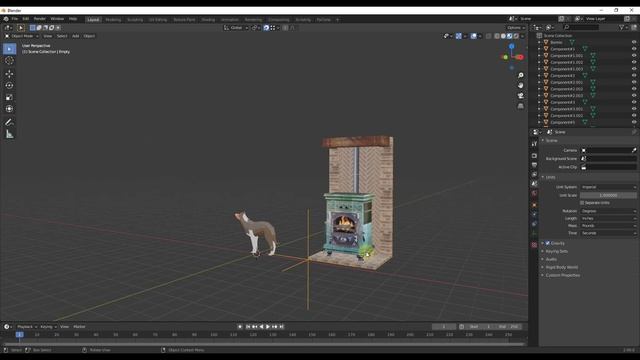Open the Scene properties tab icon
Viewport: 640px width, 360px height.
534,184
